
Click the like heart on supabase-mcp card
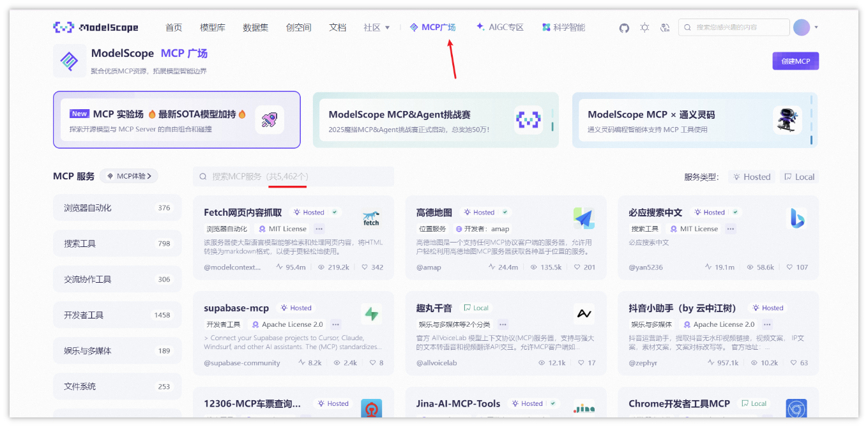coord(372,363)
